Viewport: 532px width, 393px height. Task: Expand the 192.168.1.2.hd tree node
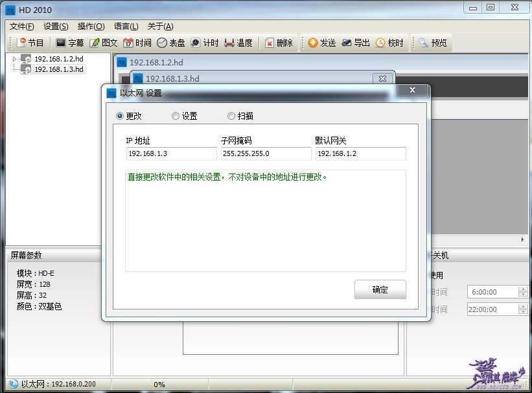point(15,59)
